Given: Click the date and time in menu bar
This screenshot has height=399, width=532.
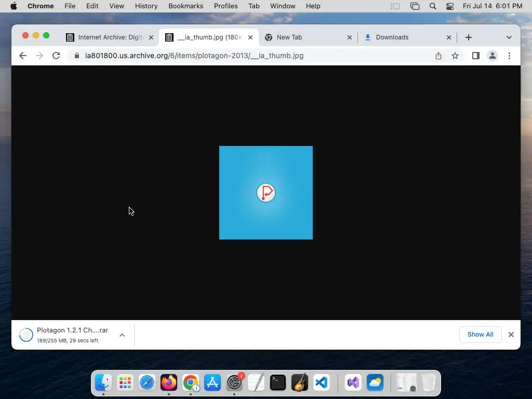Looking at the screenshot, I should tap(493, 6).
